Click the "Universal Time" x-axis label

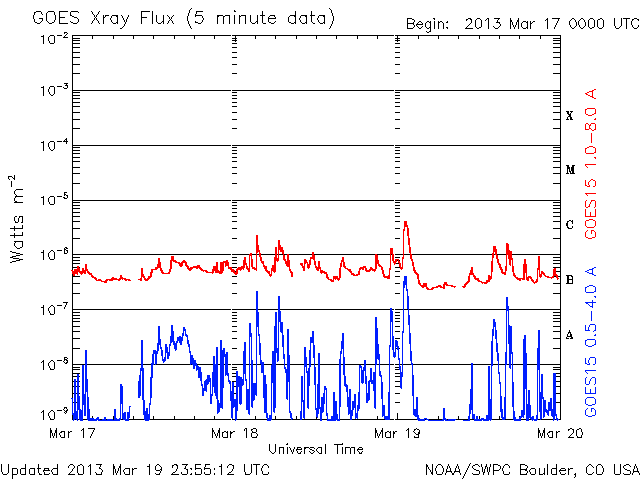tap(315, 449)
